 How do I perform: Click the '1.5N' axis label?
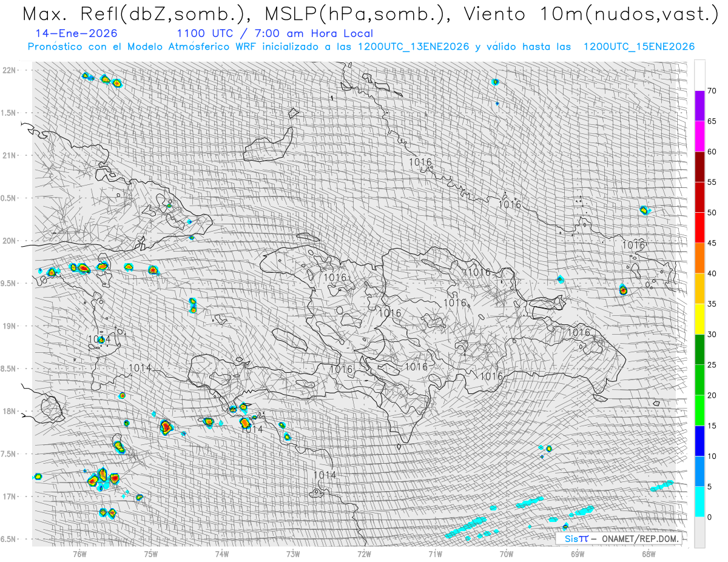[x=10, y=113]
